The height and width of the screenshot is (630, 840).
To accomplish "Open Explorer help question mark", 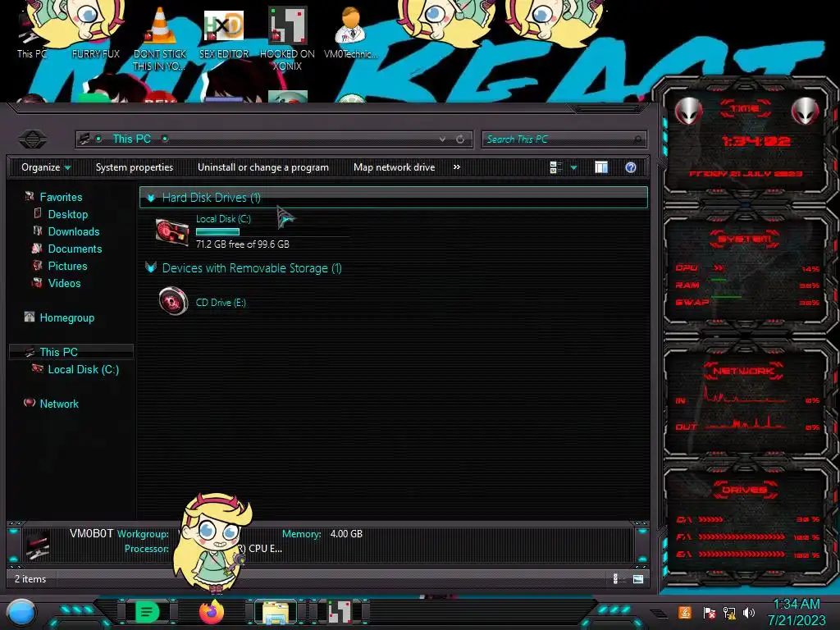I will [x=631, y=167].
